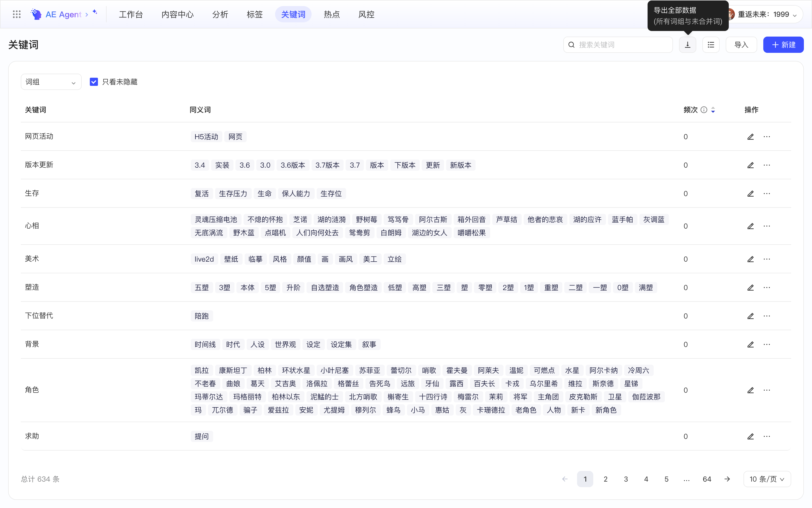Open the 分析 tab
This screenshot has width=812, height=508.
point(220,14)
